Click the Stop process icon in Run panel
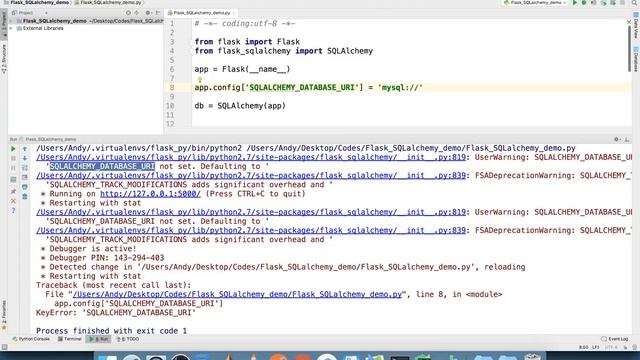640x360 pixels. pyautogui.click(x=13, y=158)
